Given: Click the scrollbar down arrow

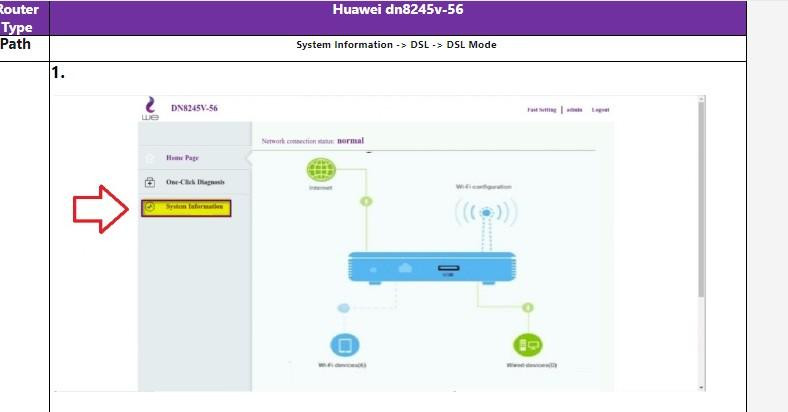Looking at the screenshot, I should [701, 388].
